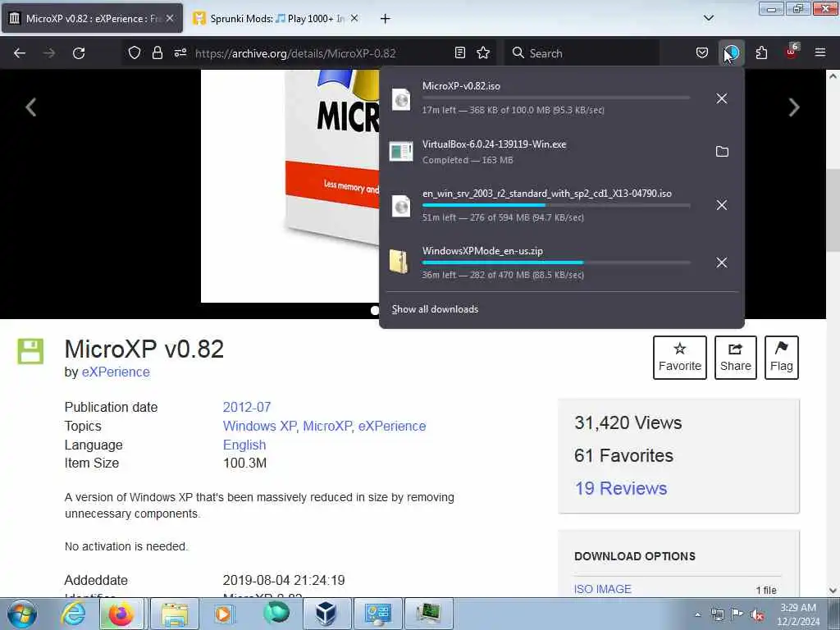840x630 pixels.
Task: Open a new browser tab
Action: point(386,19)
